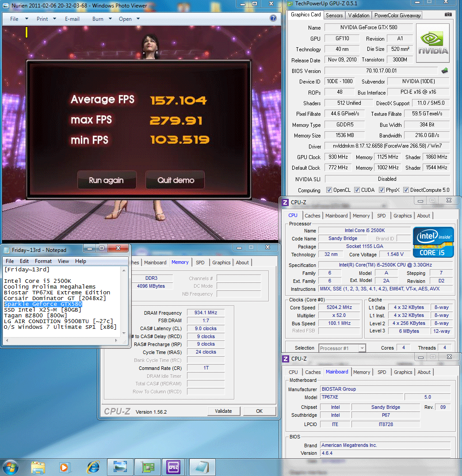Switch to Sensors tab in GPU-Z
This screenshot has width=462, height=476.
(x=334, y=15)
